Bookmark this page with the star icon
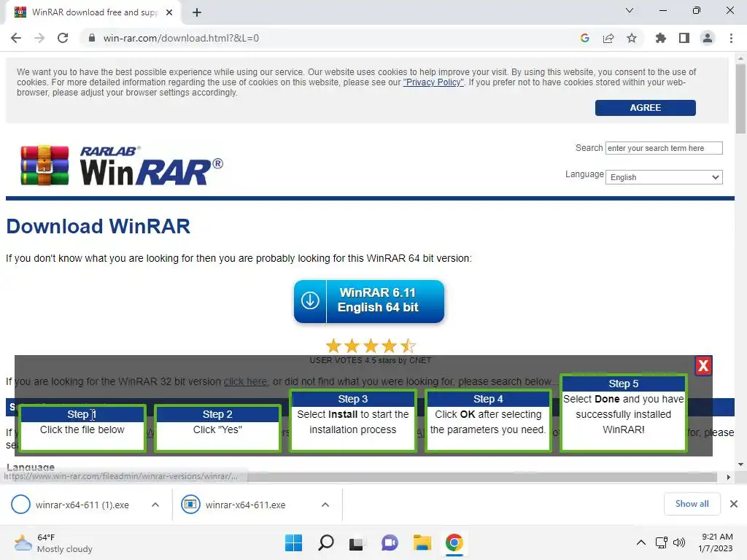The image size is (747, 560). click(632, 38)
